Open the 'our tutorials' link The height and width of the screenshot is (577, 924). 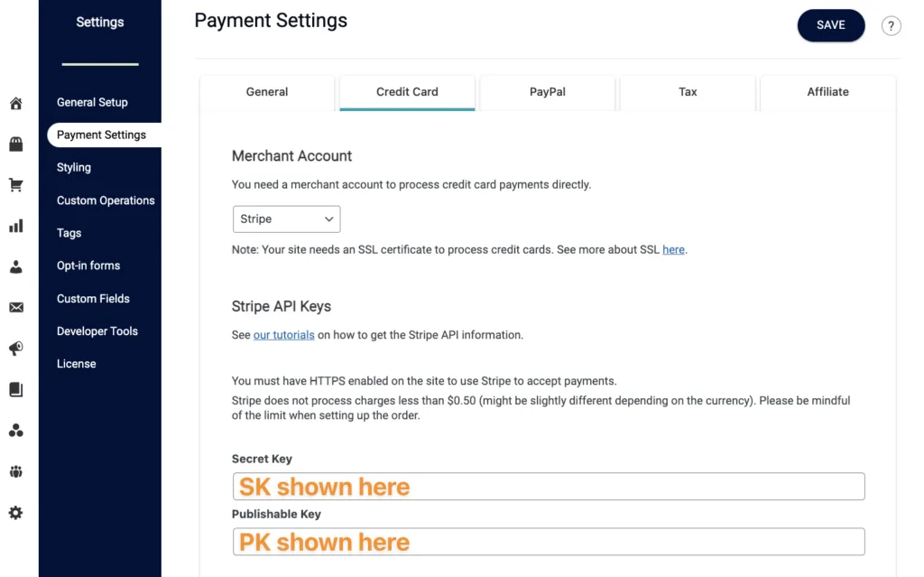click(283, 335)
